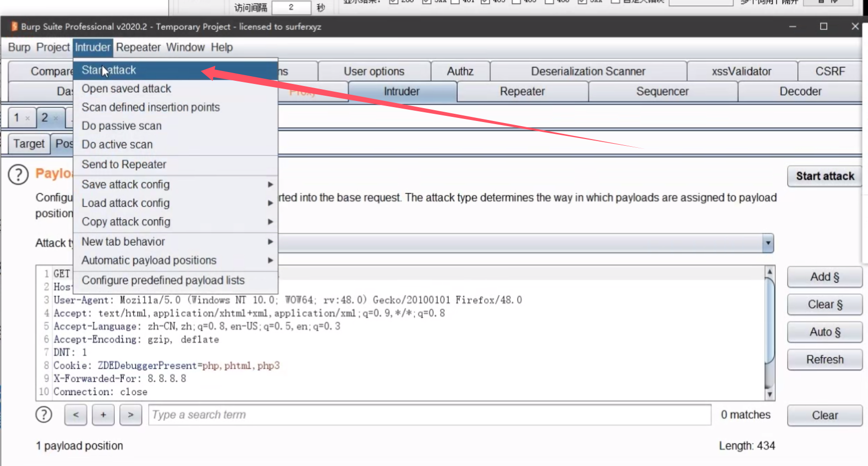Click the Start attack button on right
This screenshot has width=868, height=466.
pyautogui.click(x=825, y=176)
